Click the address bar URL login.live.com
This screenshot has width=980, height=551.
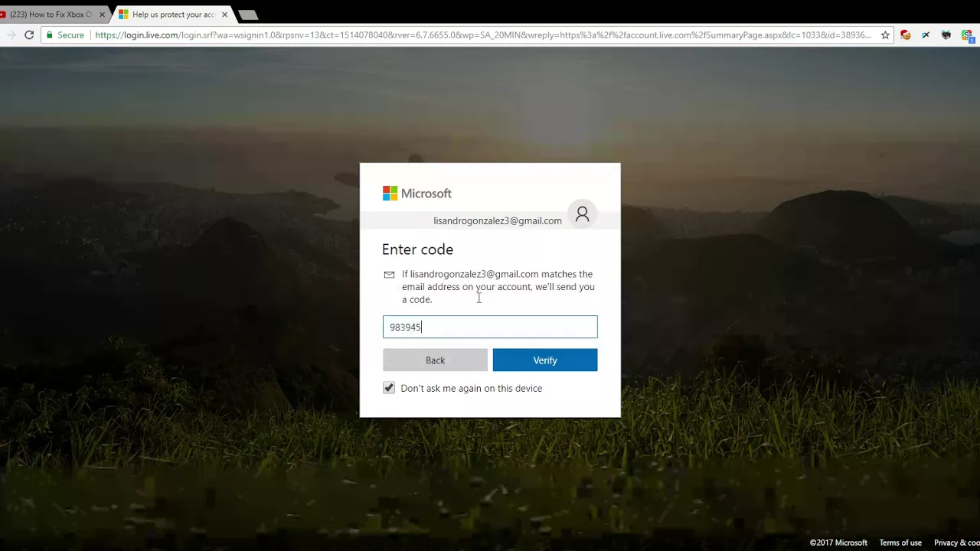(x=482, y=34)
